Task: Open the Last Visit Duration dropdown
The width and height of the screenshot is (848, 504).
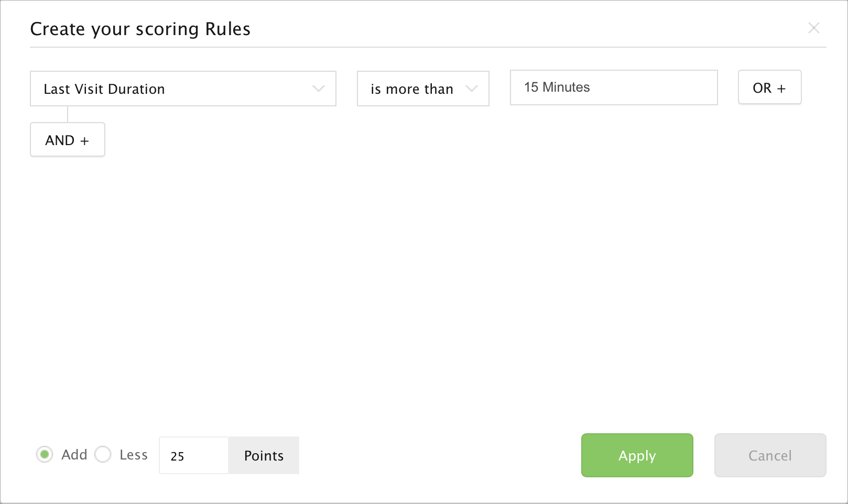Action: tap(173, 89)
